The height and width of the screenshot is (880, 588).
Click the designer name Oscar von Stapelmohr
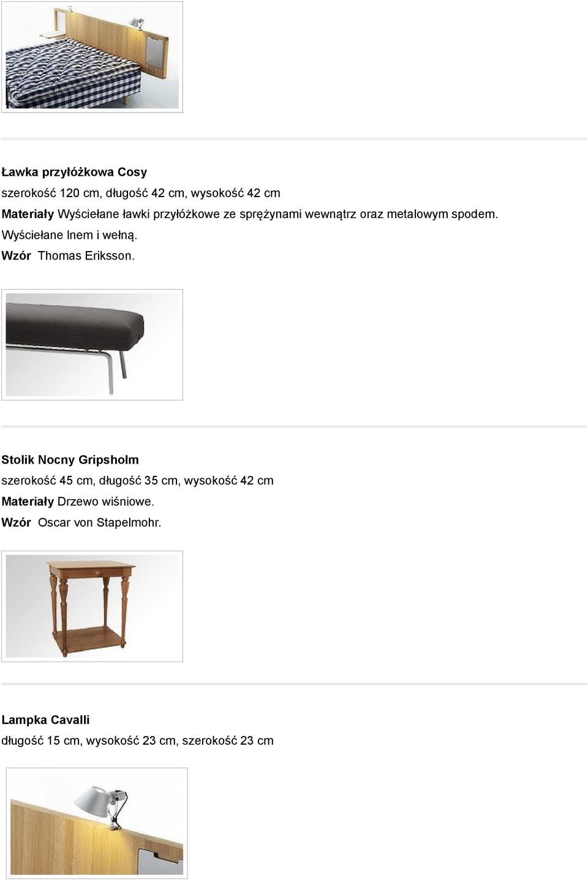[x=100, y=522]
